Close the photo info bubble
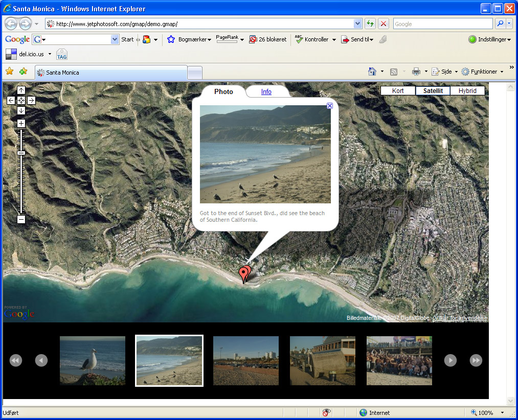The image size is (518, 420). click(x=330, y=106)
